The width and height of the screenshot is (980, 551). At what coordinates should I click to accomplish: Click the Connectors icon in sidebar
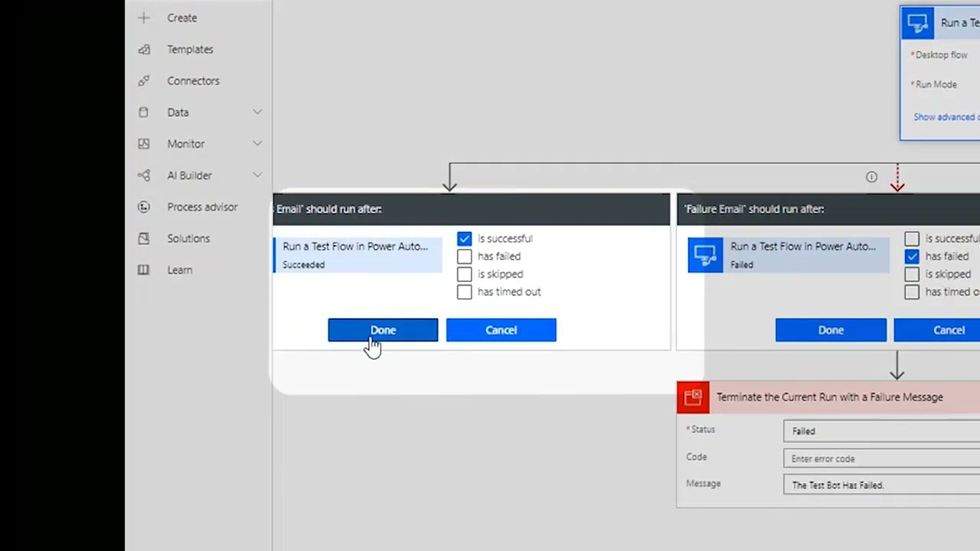tap(143, 80)
